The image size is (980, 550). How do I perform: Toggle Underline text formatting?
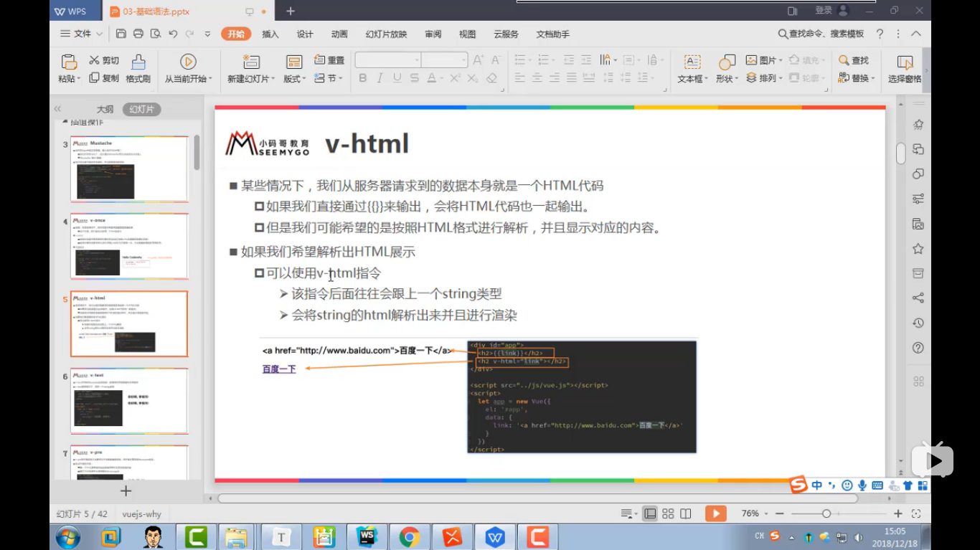pyautogui.click(x=397, y=78)
